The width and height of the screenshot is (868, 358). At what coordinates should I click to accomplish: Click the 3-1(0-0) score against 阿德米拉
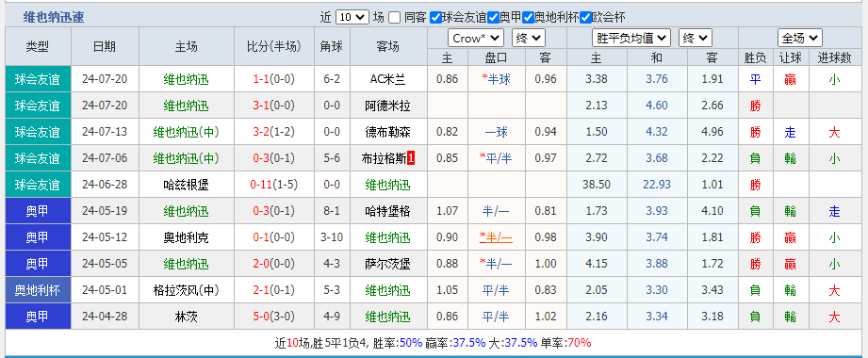point(273,106)
